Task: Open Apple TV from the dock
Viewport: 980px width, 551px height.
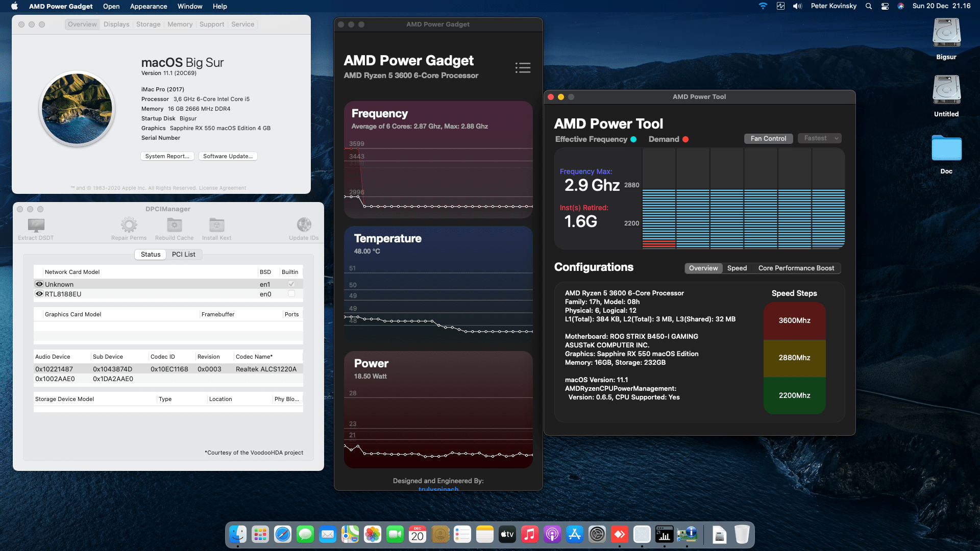Action: click(507, 534)
